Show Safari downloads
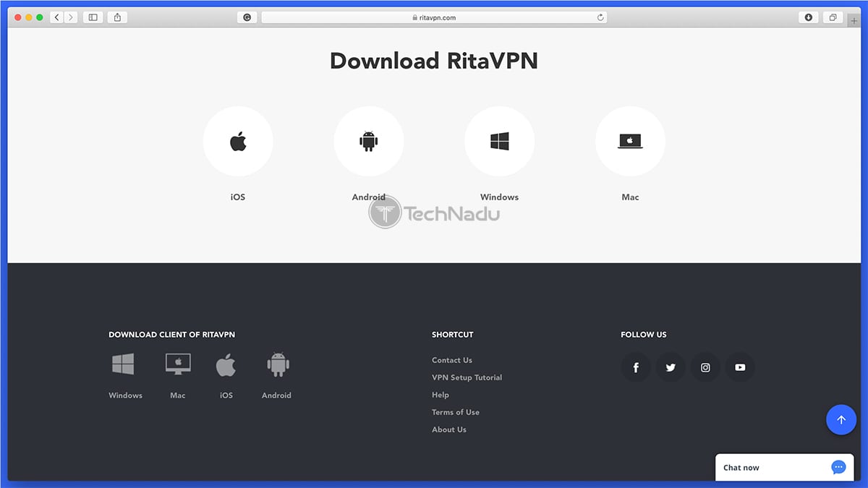The image size is (868, 488). (809, 17)
